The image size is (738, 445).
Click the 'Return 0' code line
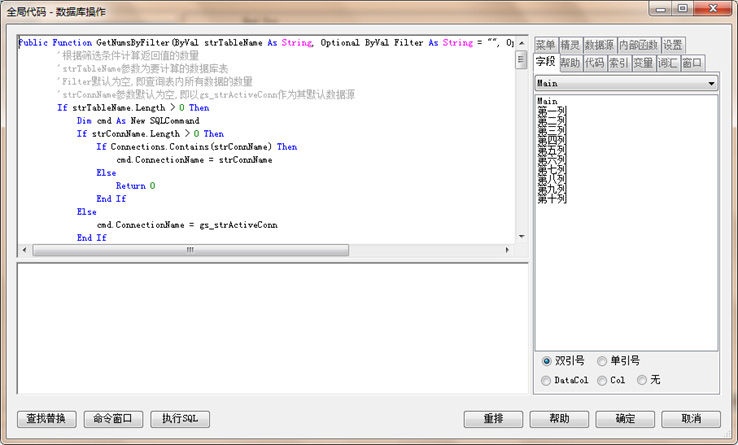136,186
